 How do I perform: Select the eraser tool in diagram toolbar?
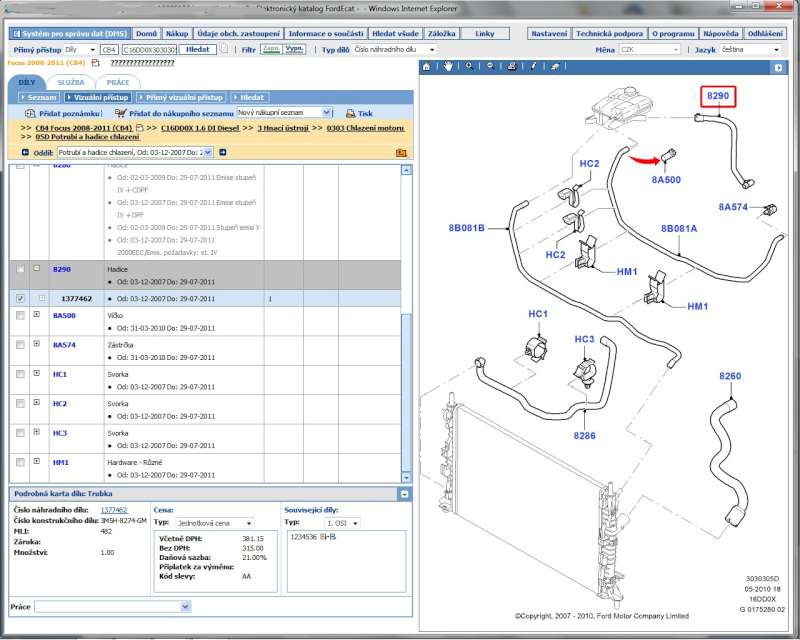[x=554, y=66]
